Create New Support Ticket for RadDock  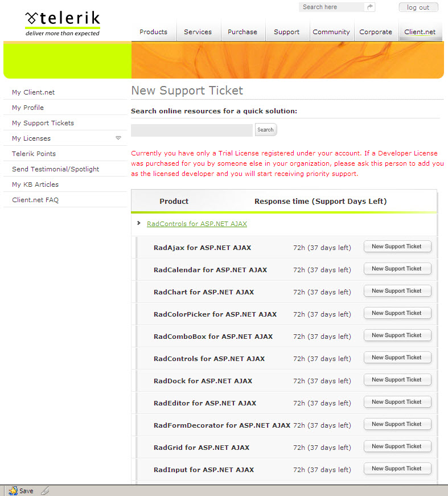click(397, 380)
